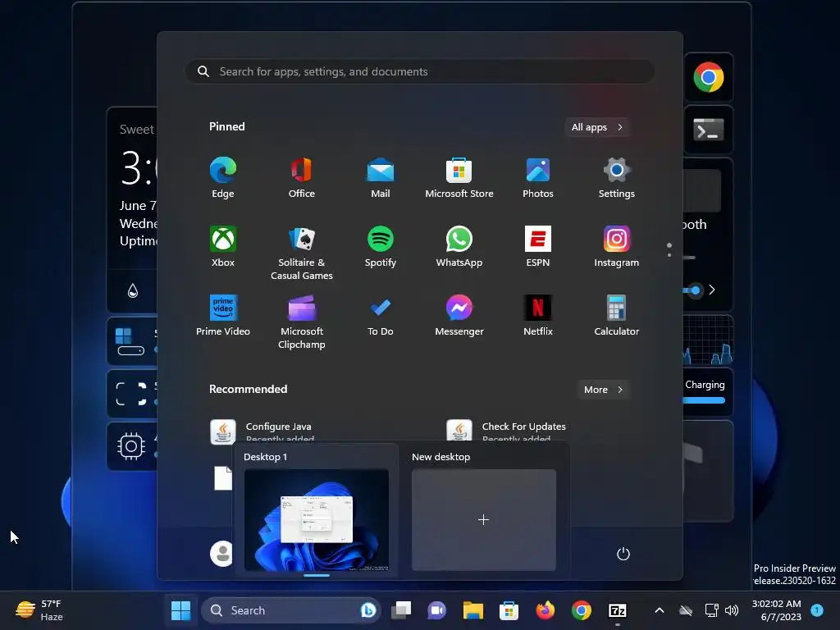Open Chrome from the taskbar
This screenshot has height=630, width=840.
(582, 610)
